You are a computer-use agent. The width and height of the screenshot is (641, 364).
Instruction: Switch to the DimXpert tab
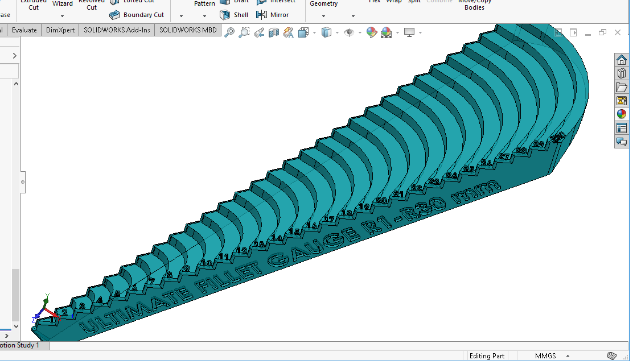pyautogui.click(x=60, y=30)
